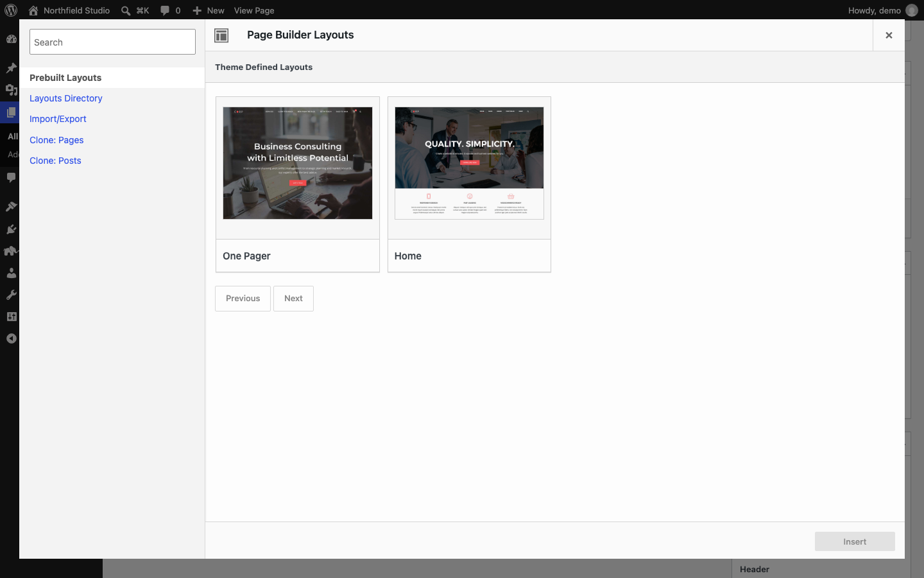Click the Insert button
924x578 pixels.
tap(855, 541)
